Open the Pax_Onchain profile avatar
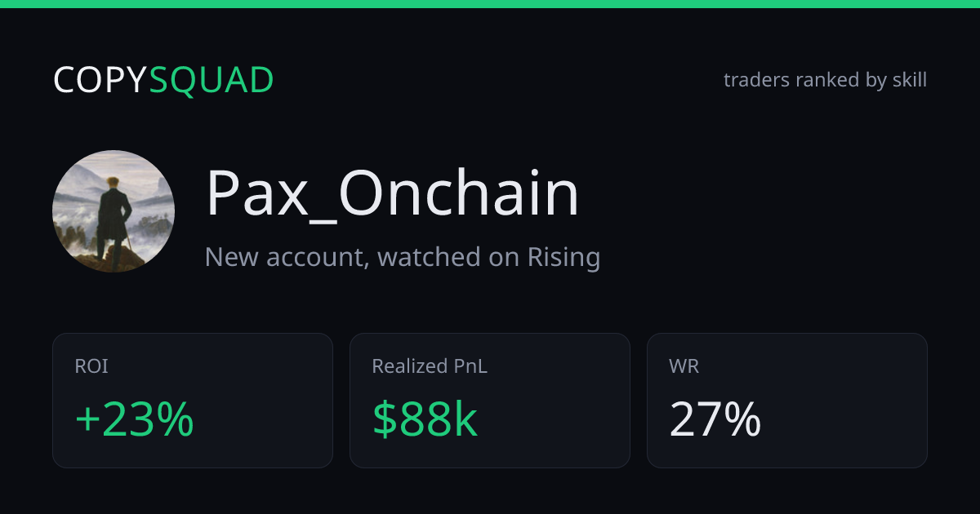The image size is (980, 514). tap(114, 211)
